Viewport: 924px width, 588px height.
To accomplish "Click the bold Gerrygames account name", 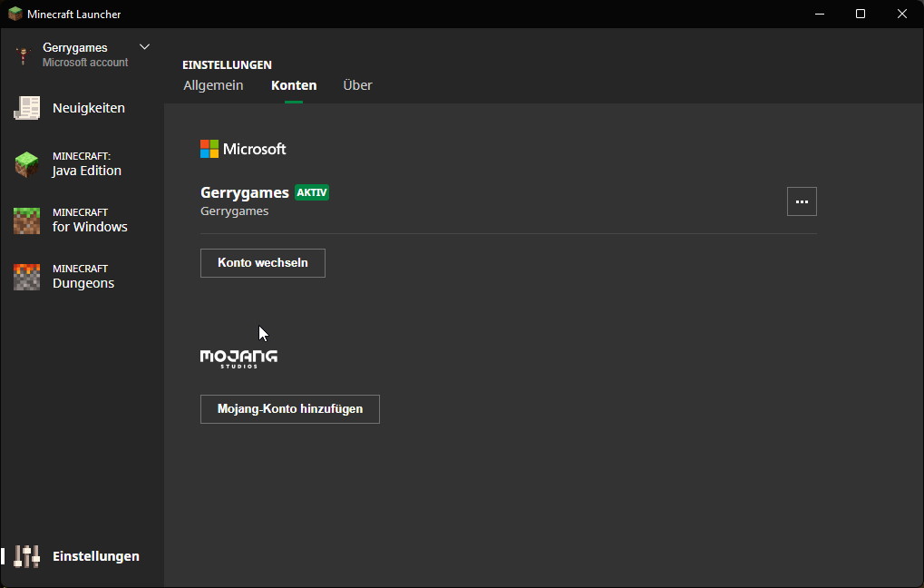I will [245, 193].
